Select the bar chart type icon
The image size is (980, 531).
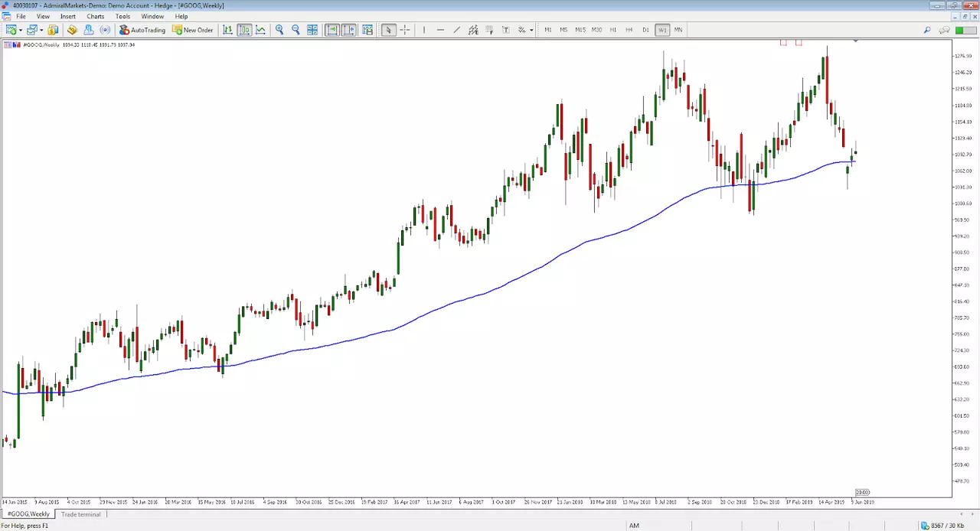227,30
